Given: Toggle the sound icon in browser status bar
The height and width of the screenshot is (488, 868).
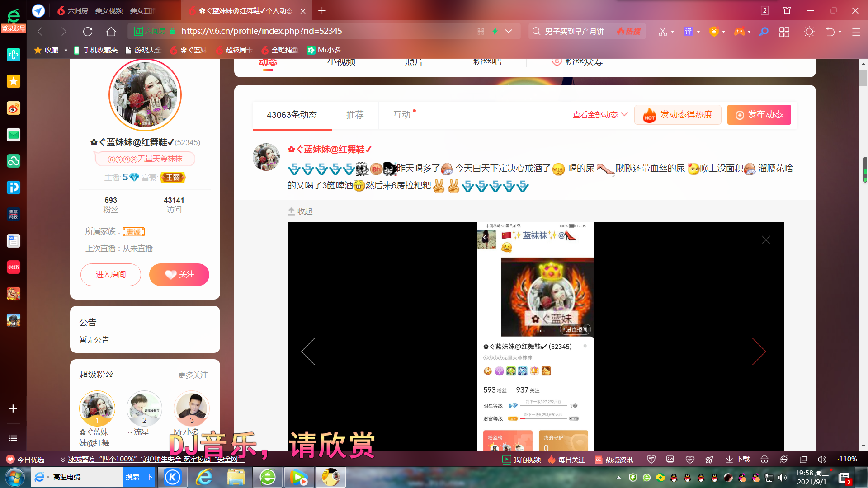Looking at the screenshot, I should tap(822, 459).
